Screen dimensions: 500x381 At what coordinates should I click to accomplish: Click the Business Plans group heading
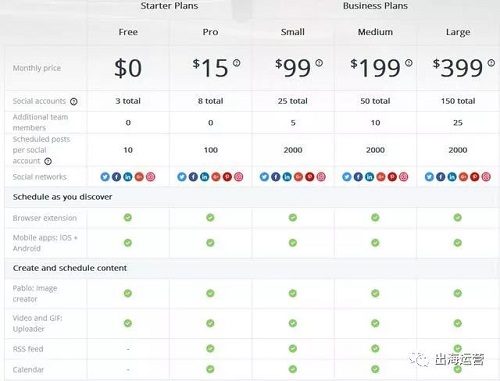(x=375, y=6)
